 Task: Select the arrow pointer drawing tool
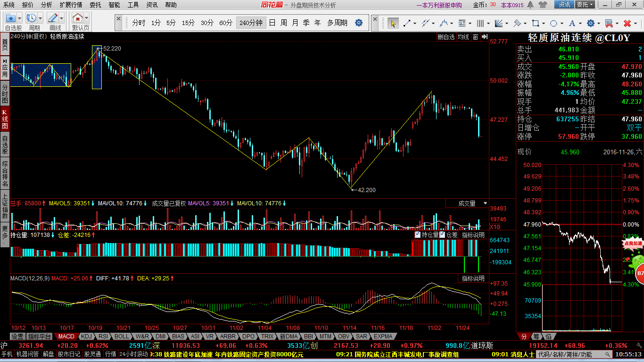392,23
